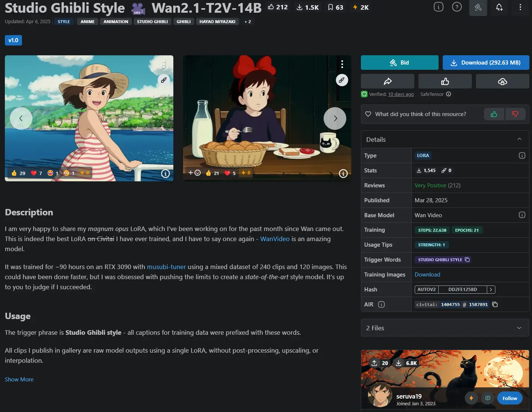Download the training images

click(427, 275)
